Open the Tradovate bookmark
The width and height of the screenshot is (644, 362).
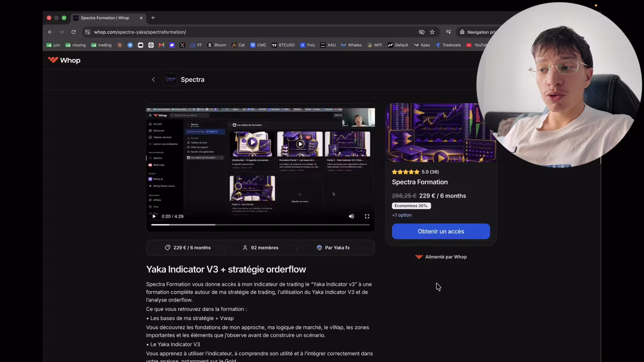[448, 45]
